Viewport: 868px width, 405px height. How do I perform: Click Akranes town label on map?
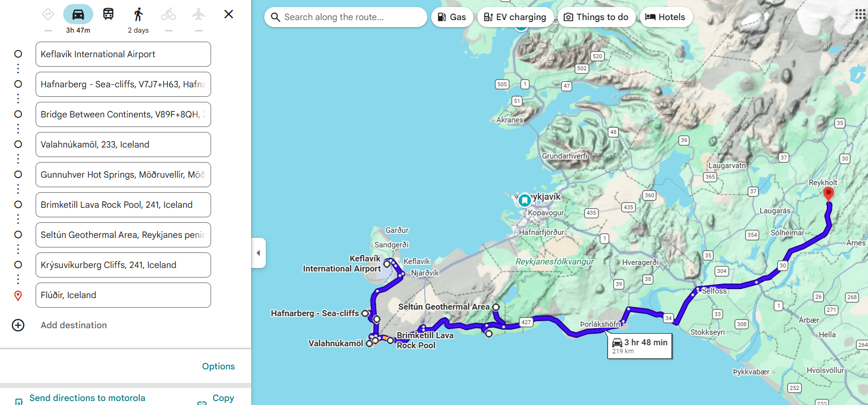coord(509,120)
